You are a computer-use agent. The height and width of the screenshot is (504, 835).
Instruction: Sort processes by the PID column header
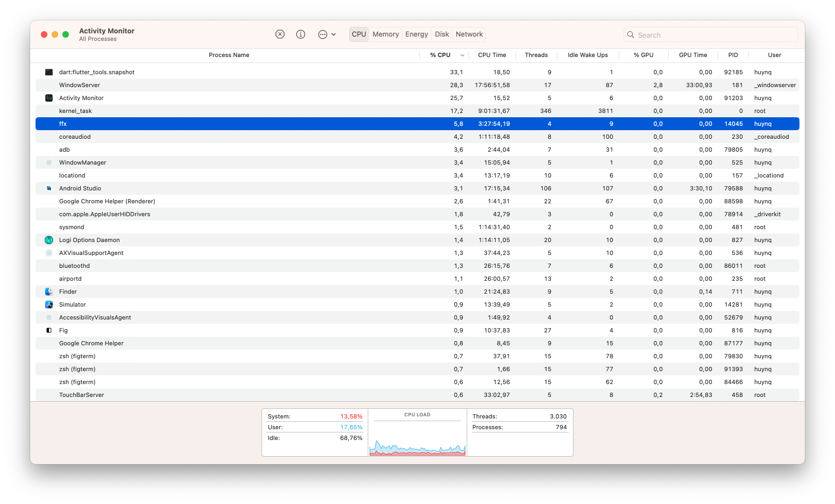point(733,55)
